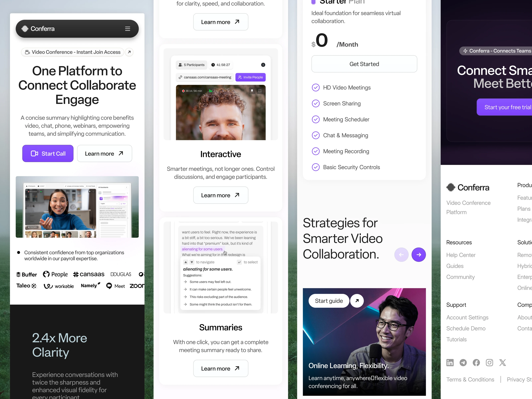Click the DOUGLAS logo
This screenshot has width=532, height=399.
(121, 274)
